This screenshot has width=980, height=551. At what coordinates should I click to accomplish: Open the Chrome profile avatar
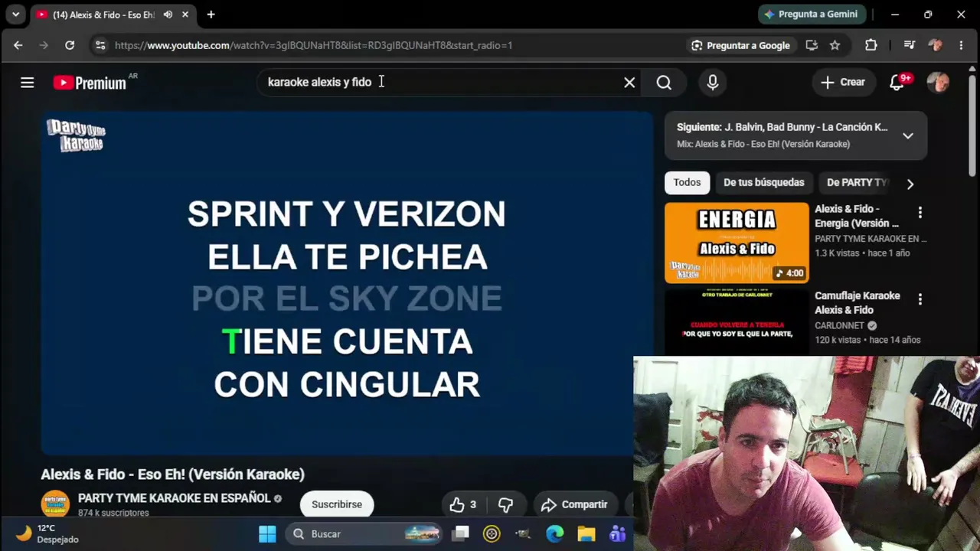tap(936, 45)
